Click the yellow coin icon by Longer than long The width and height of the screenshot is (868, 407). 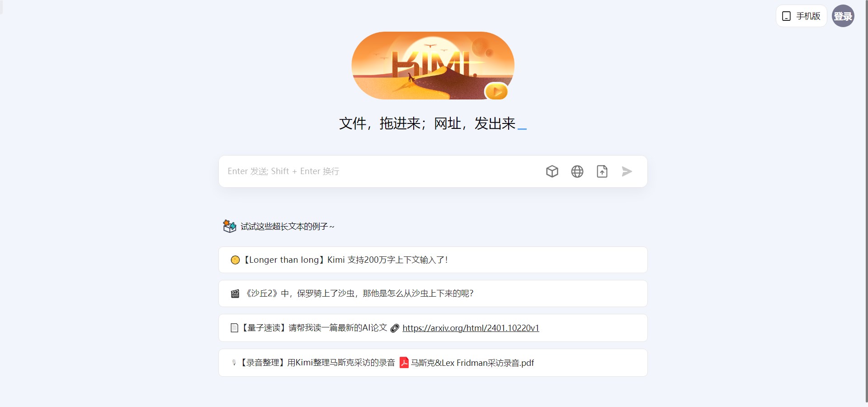click(x=235, y=260)
